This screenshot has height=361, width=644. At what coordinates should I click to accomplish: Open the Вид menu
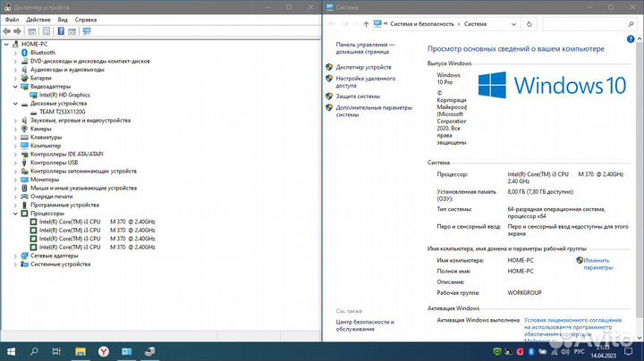pos(63,20)
